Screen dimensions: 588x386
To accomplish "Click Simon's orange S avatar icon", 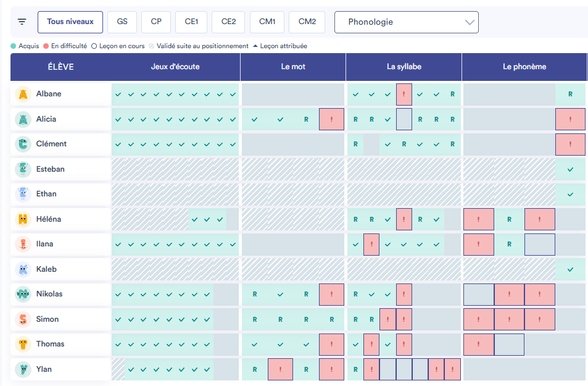I will (x=23, y=319).
